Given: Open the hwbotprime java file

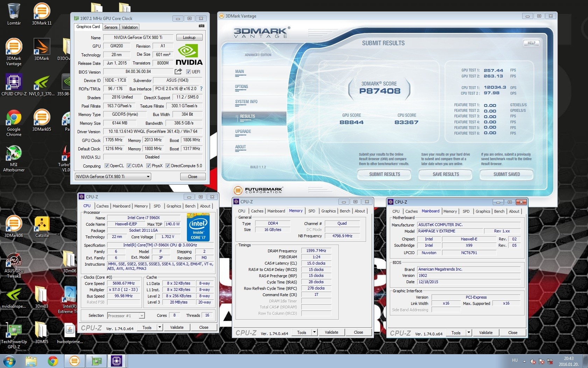Looking at the screenshot, I should coord(70,333).
